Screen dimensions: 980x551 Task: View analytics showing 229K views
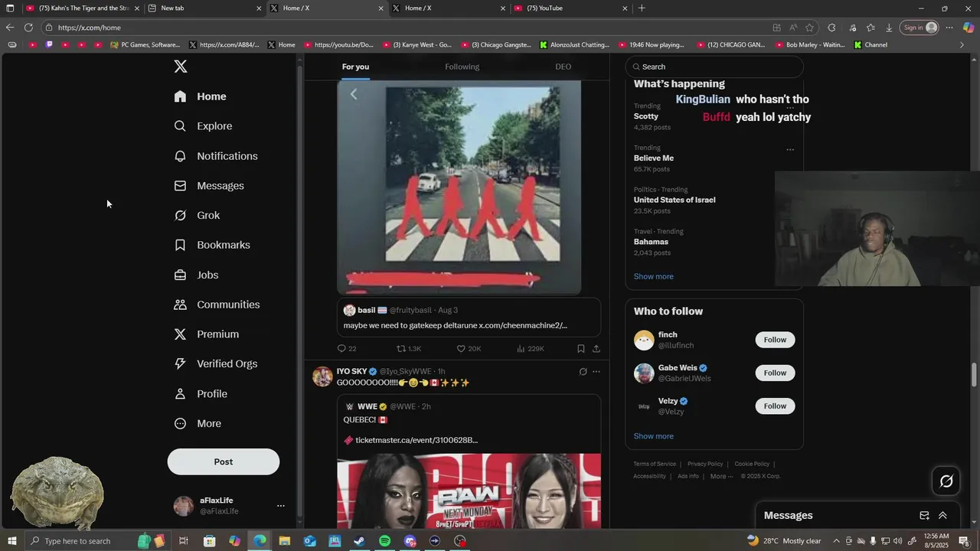pyautogui.click(x=530, y=349)
